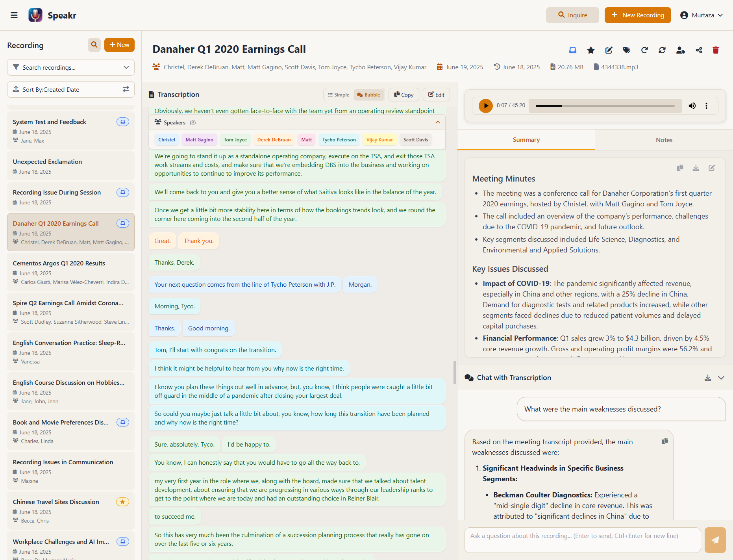The image size is (733, 560).
Task: Copy the summary text
Action: (x=680, y=168)
